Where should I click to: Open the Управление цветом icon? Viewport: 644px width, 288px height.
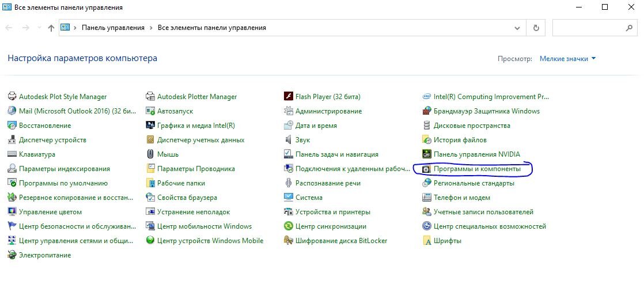(x=12, y=212)
